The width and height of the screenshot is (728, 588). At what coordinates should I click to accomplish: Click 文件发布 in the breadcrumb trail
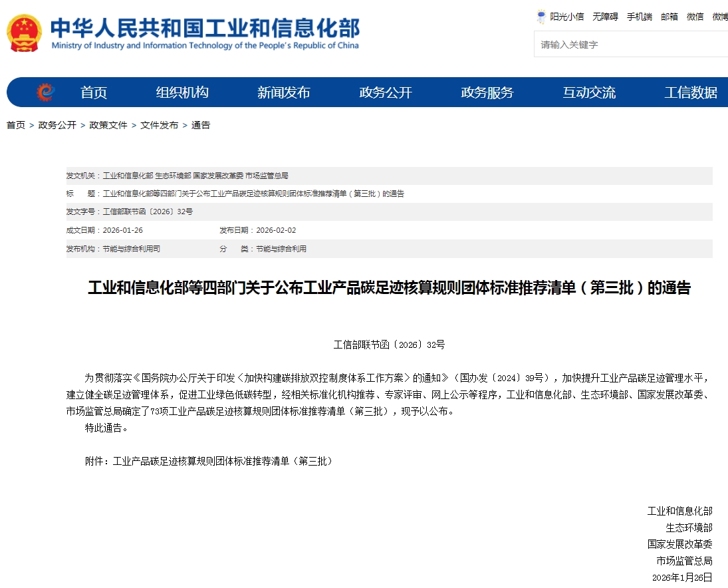coord(159,125)
